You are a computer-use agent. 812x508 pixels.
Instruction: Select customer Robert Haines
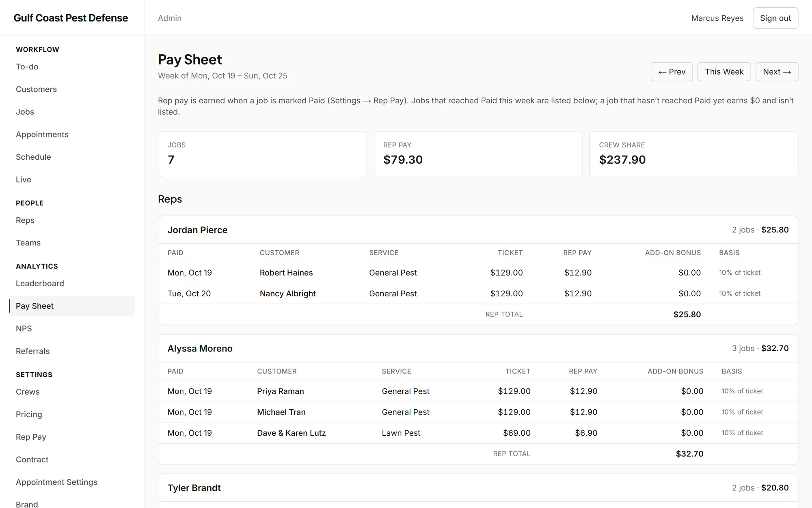tap(286, 273)
